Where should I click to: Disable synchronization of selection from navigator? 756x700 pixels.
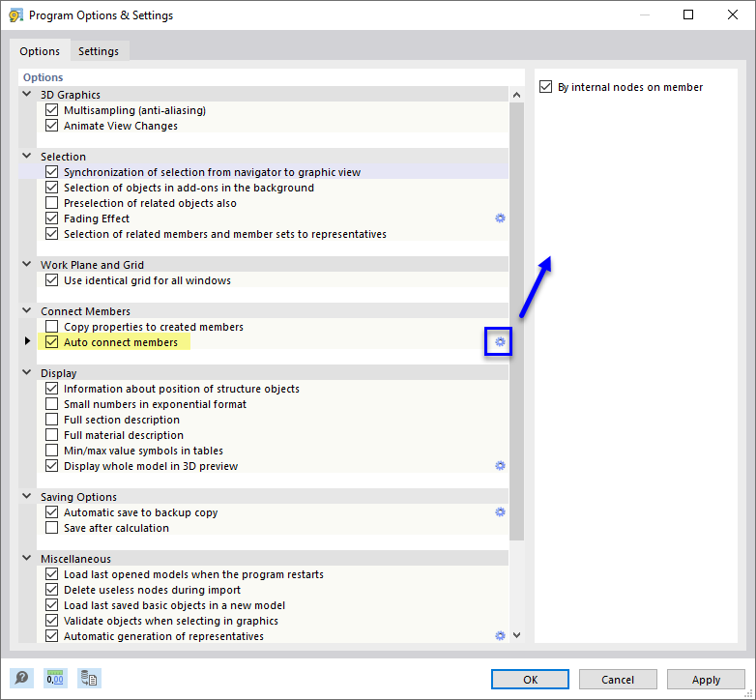coord(51,172)
